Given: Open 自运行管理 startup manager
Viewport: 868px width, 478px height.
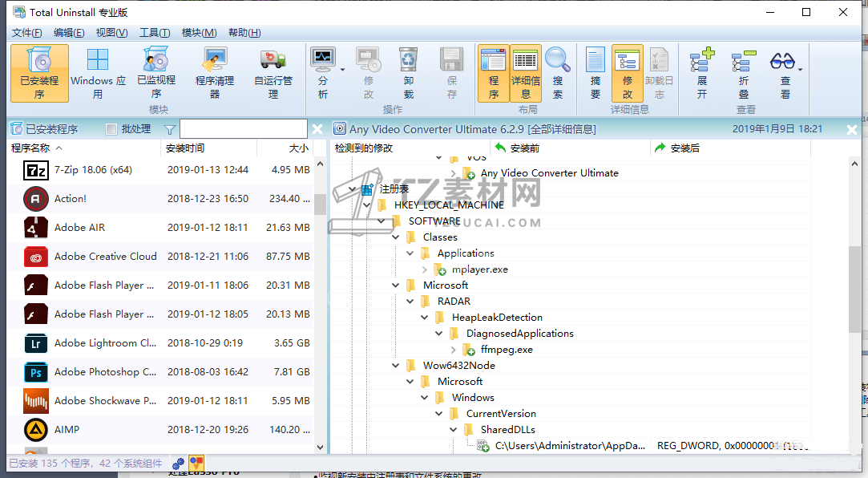Looking at the screenshot, I should [x=273, y=73].
